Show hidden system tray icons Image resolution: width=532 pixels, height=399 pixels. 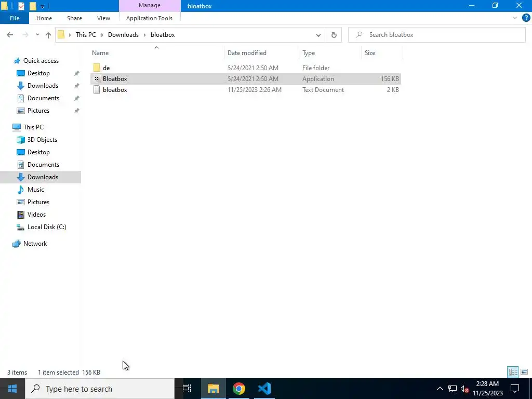(x=440, y=389)
